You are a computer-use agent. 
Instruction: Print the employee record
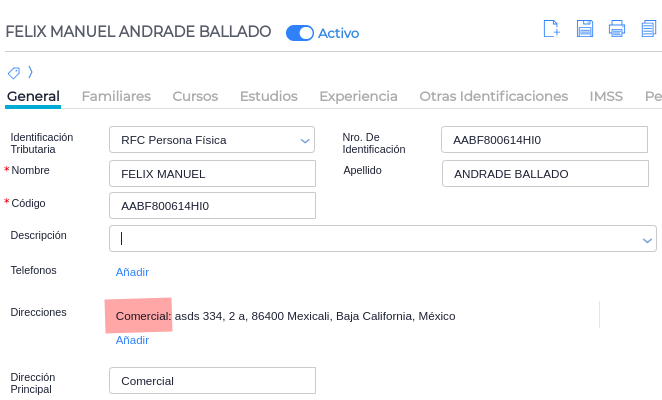617,29
